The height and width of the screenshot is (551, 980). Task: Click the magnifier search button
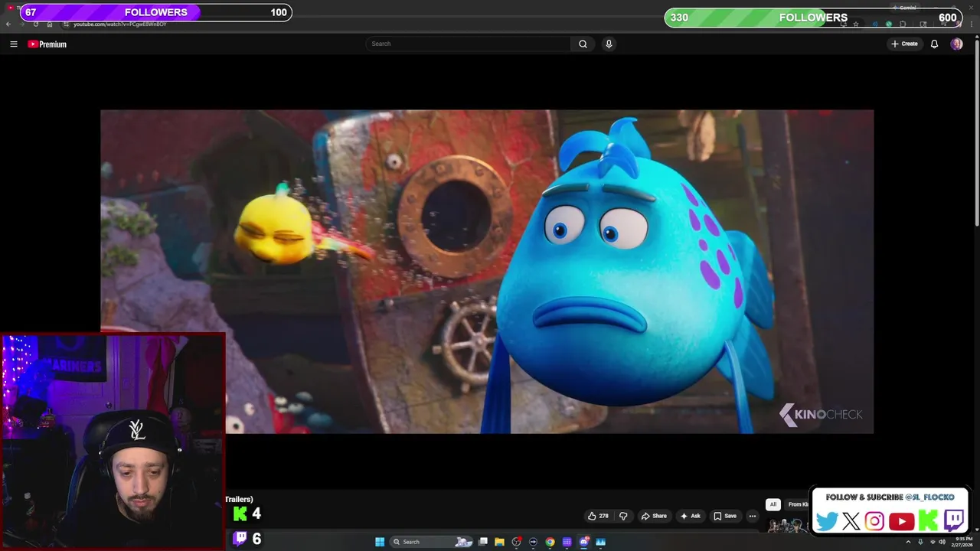(583, 44)
